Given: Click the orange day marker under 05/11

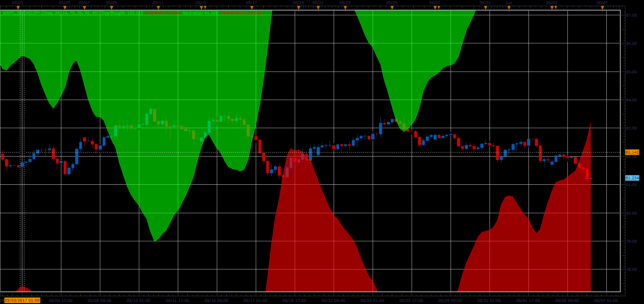Looking at the screenshot, I should [158, 7].
